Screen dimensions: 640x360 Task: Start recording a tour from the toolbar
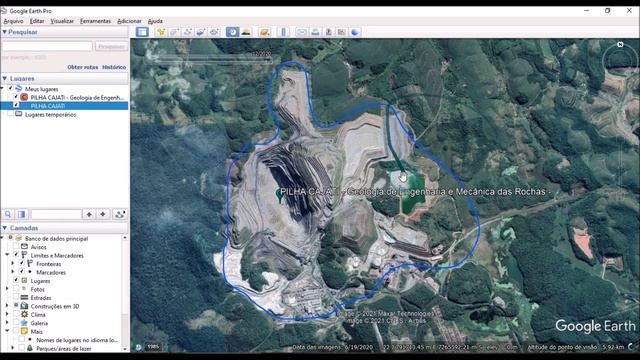coord(214,32)
